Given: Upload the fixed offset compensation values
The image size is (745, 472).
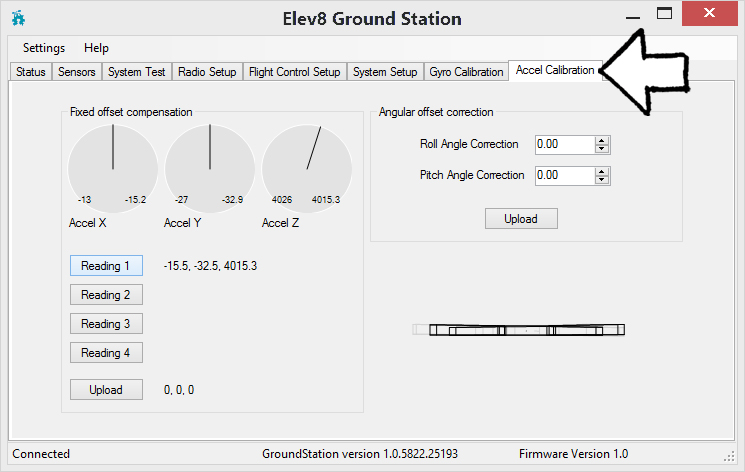Looking at the screenshot, I should [x=106, y=390].
